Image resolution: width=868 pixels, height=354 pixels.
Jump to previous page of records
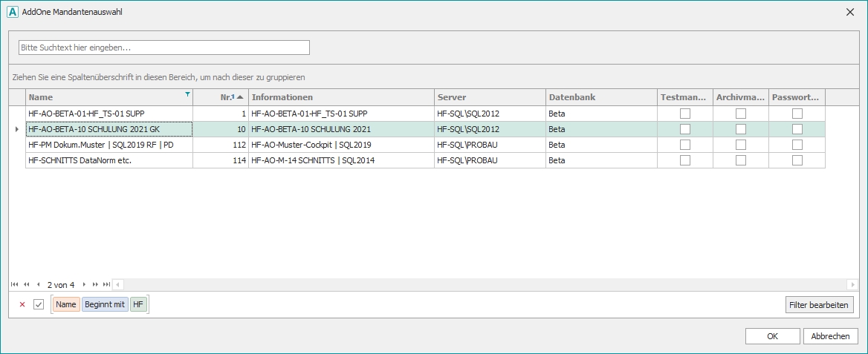(x=27, y=284)
